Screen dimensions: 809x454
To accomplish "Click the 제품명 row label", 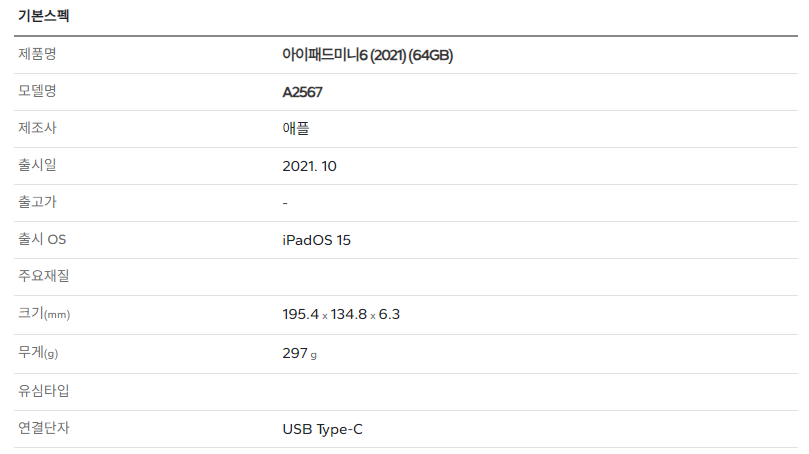I will pos(37,54).
